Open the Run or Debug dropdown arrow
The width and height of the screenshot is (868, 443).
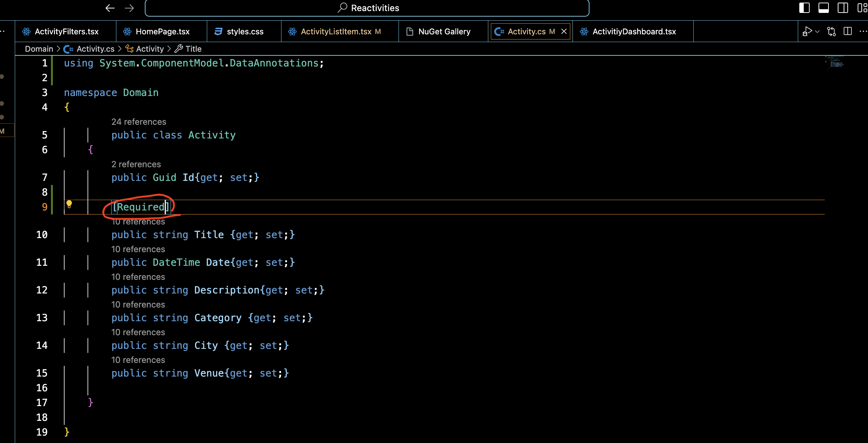click(x=817, y=32)
